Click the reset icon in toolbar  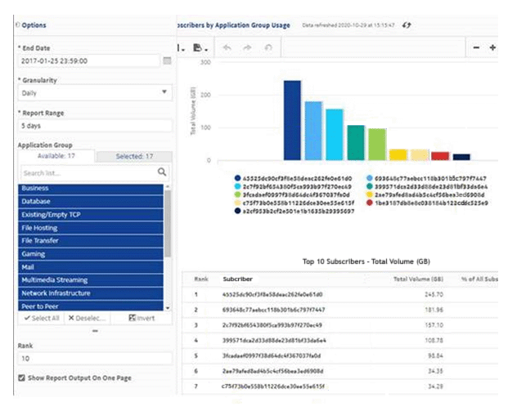click(267, 48)
